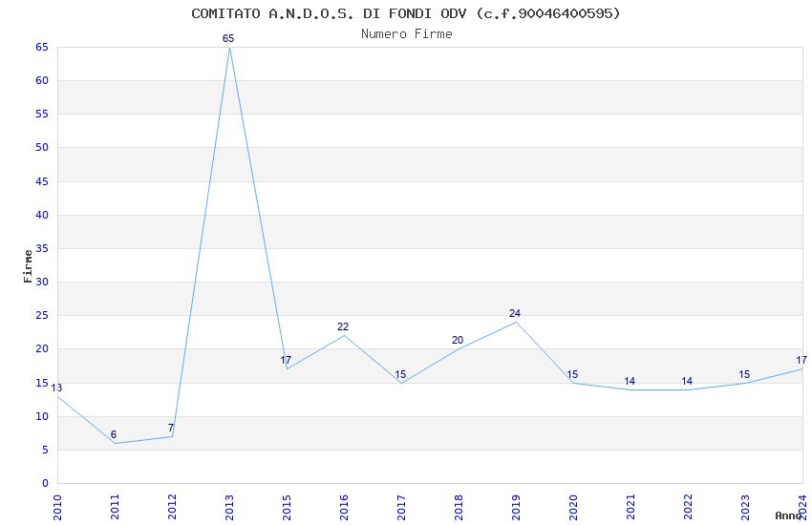
Task: Click the data label 15 above 2020
Action: (x=572, y=374)
